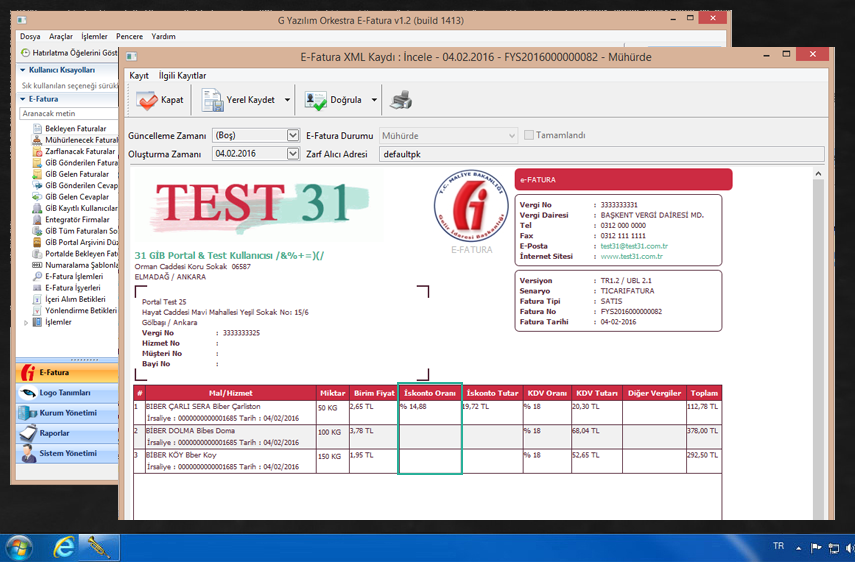The height and width of the screenshot is (562, 855).
Task: Open GİB Portal Arşivini item
Action: [75, 243]
